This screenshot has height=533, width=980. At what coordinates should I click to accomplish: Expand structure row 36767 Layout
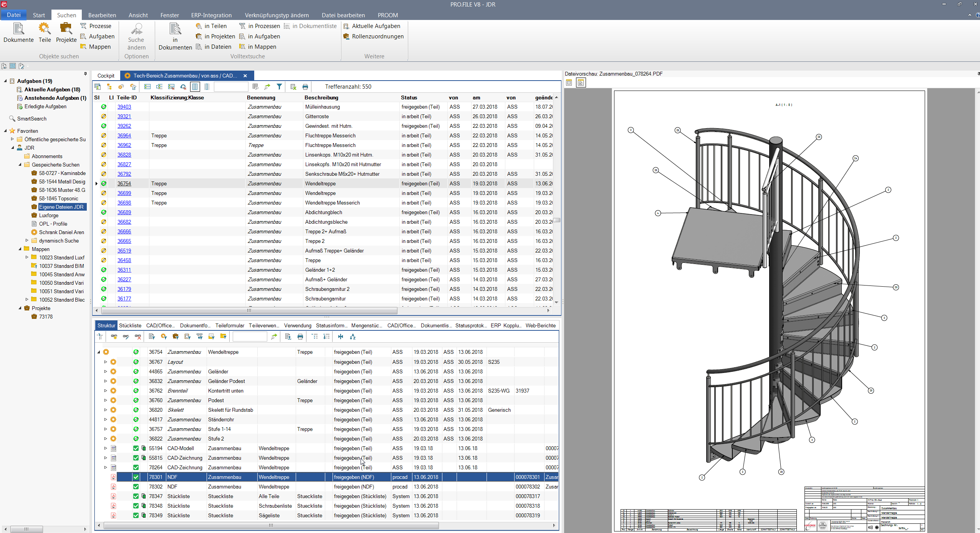coord(106,362)
